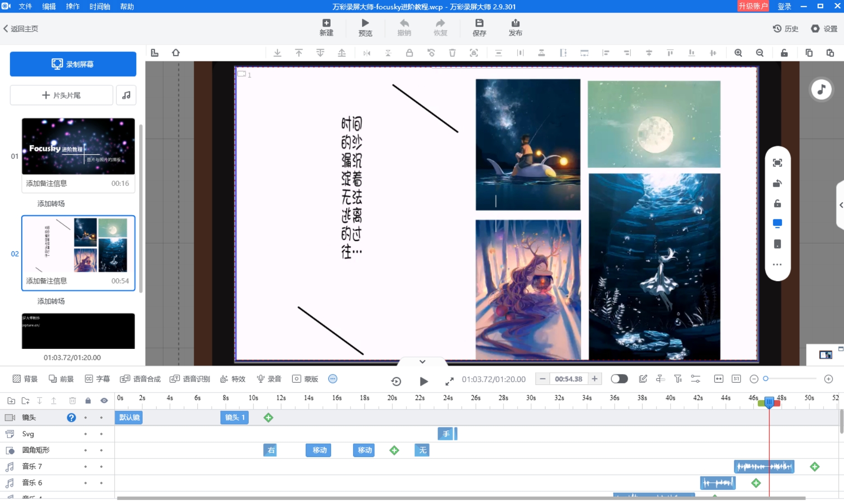Click 升级账户 upgrade account button

tap(753, 6)
